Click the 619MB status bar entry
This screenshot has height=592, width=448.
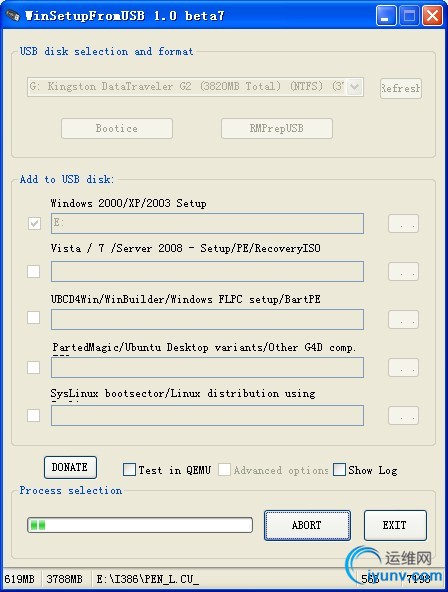(x=20, y=579)
